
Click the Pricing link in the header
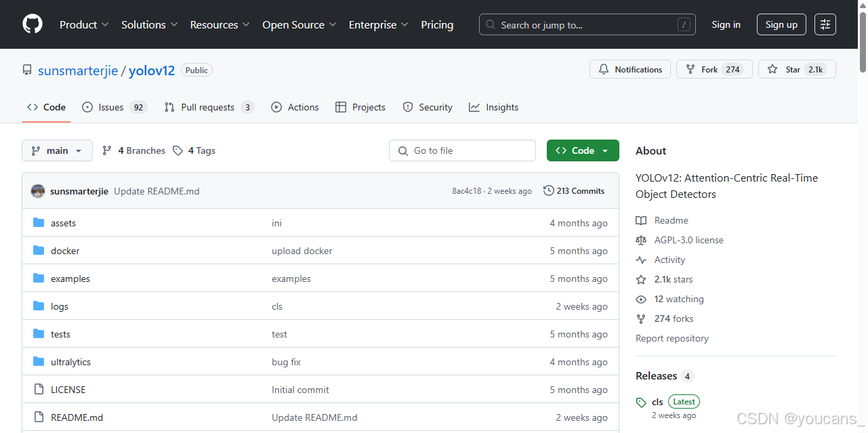pos(437,24)
